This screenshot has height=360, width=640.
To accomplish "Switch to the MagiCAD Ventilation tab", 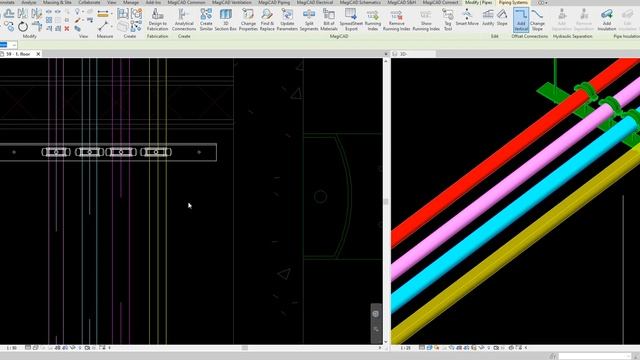I will 232,2.
